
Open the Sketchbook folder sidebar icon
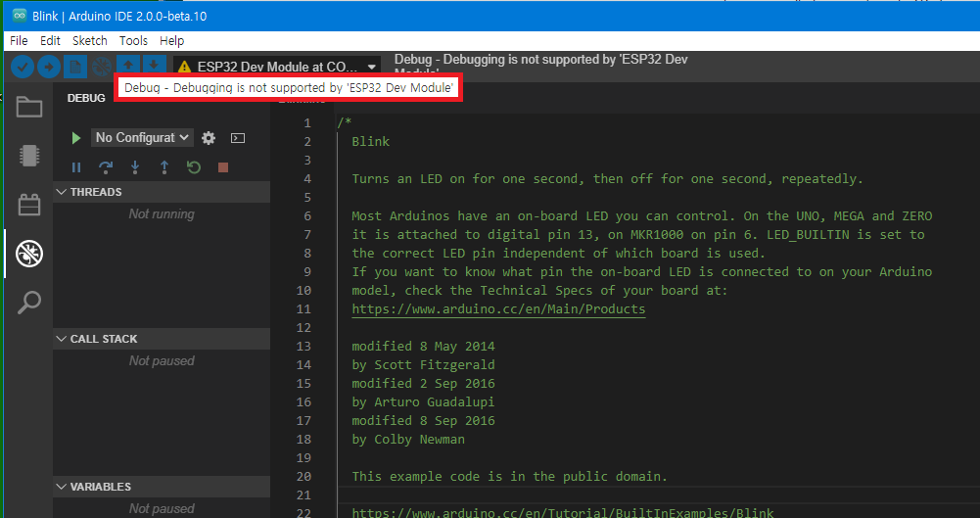point(28,107)
